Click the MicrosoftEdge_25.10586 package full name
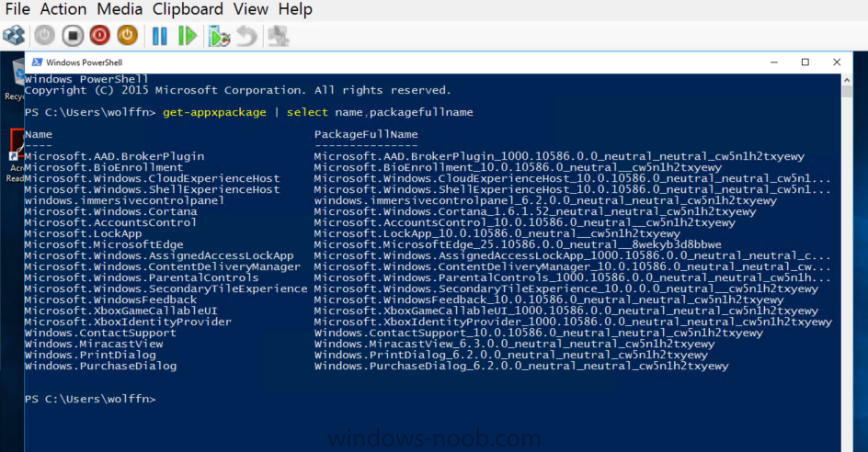This screenshot has height=452, width=868. click(518, 244)
